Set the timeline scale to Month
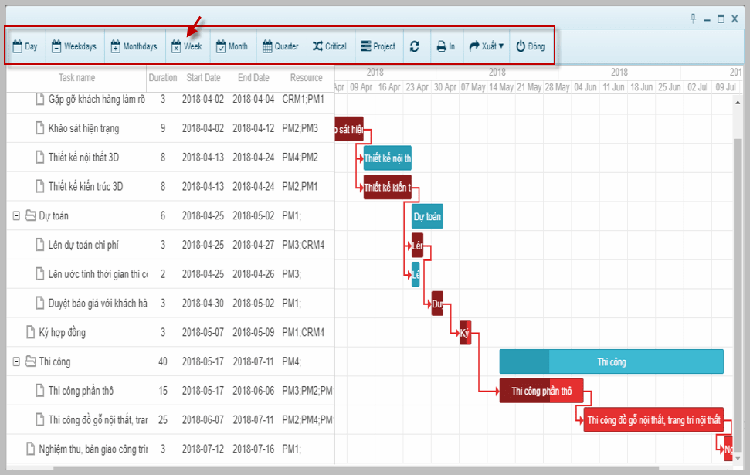Image resolution: width=750 pixels, height=475 pixels. [232, 46]
